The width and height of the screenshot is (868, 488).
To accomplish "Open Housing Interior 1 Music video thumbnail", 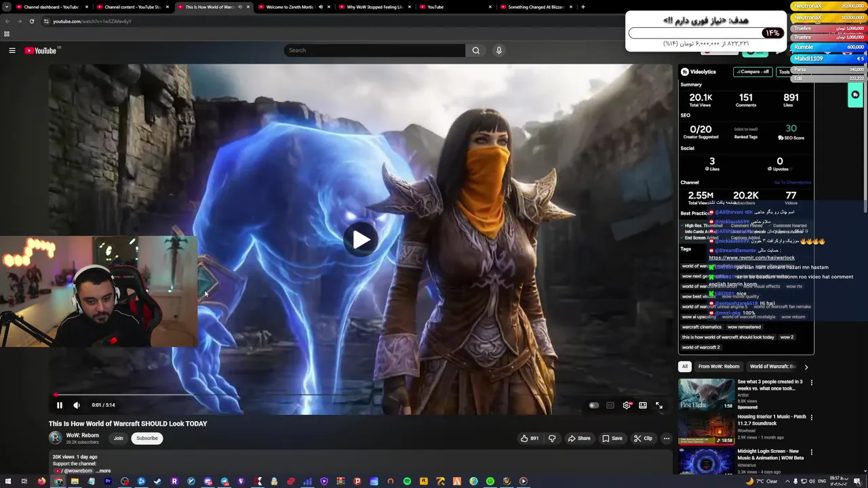I will (x=706, y=429).
